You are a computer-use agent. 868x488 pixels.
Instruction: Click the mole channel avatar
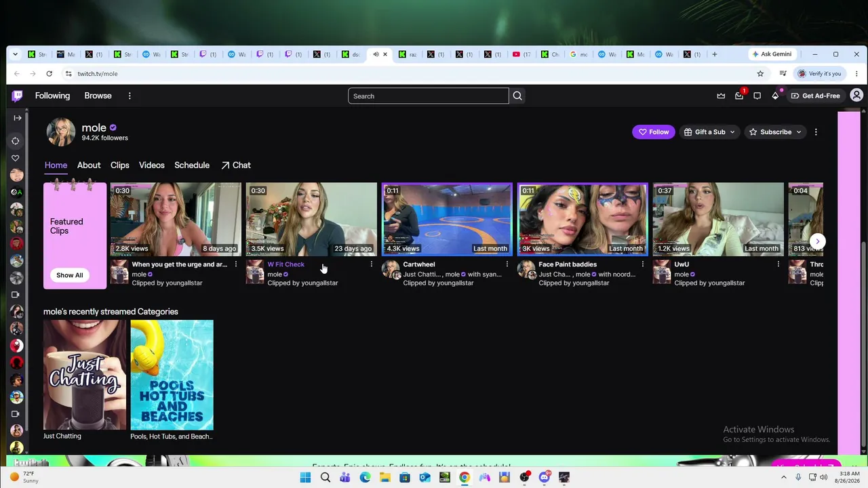(x=61, y=132)
